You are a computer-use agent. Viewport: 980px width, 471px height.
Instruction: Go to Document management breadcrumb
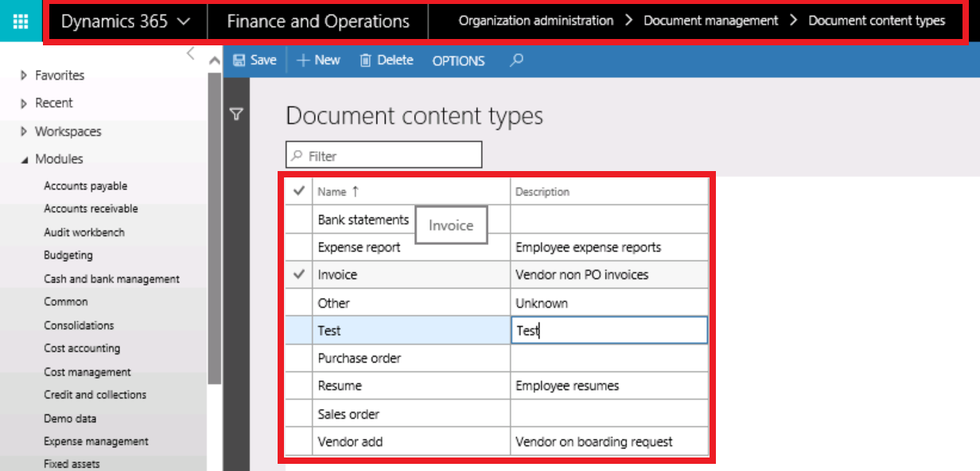pos(711,21)
